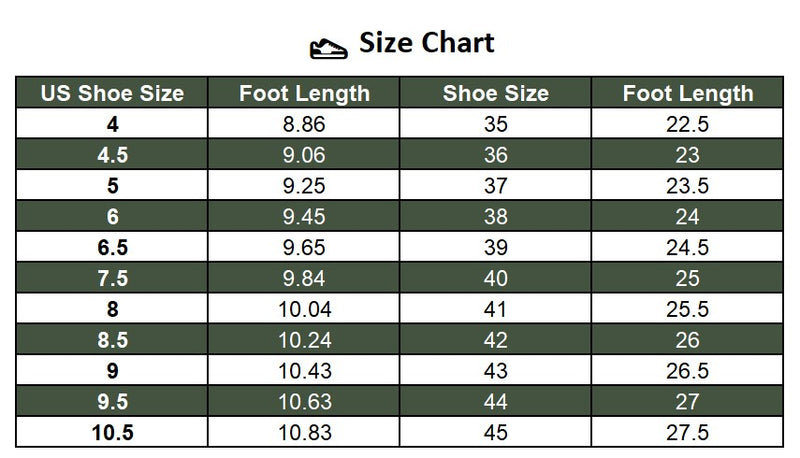This screenshot has height=458, width=800.
Task: Click the US size 8.5 cell
Action: click(x=112, y=340)
